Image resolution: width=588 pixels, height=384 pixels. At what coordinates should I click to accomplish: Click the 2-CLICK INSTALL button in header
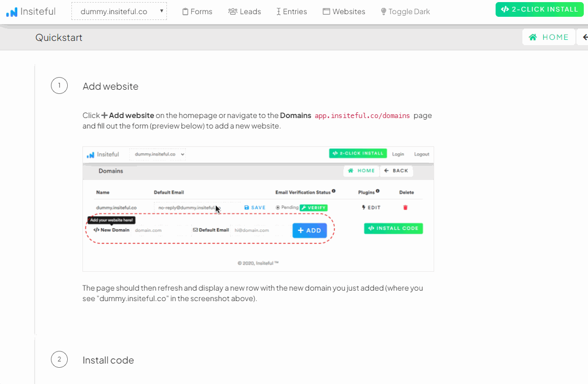point(539,9)
